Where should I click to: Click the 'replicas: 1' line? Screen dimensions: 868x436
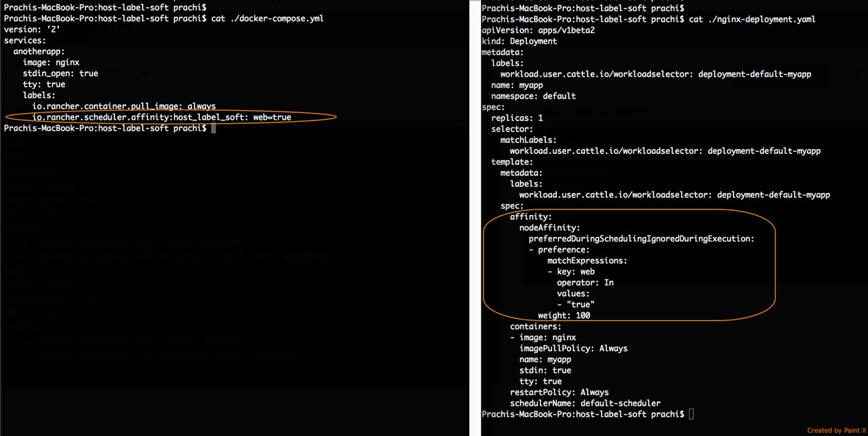tap(517, 118)
